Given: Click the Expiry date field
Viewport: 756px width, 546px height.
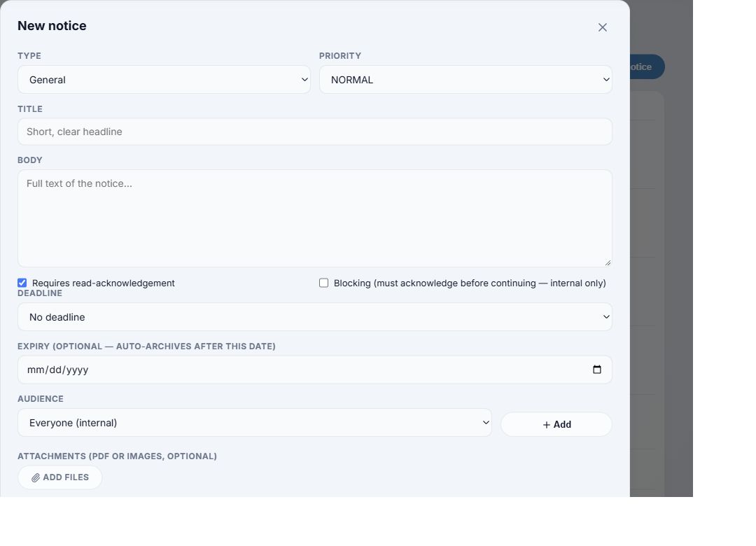Looking at the screenshot, I should tap(315, 370).
